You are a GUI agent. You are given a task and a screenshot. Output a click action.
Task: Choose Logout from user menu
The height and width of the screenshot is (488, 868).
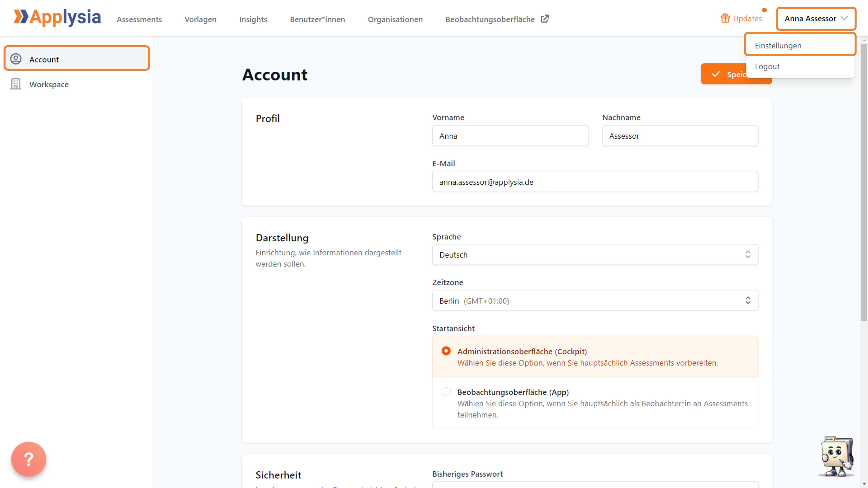[x=800, y=66]
